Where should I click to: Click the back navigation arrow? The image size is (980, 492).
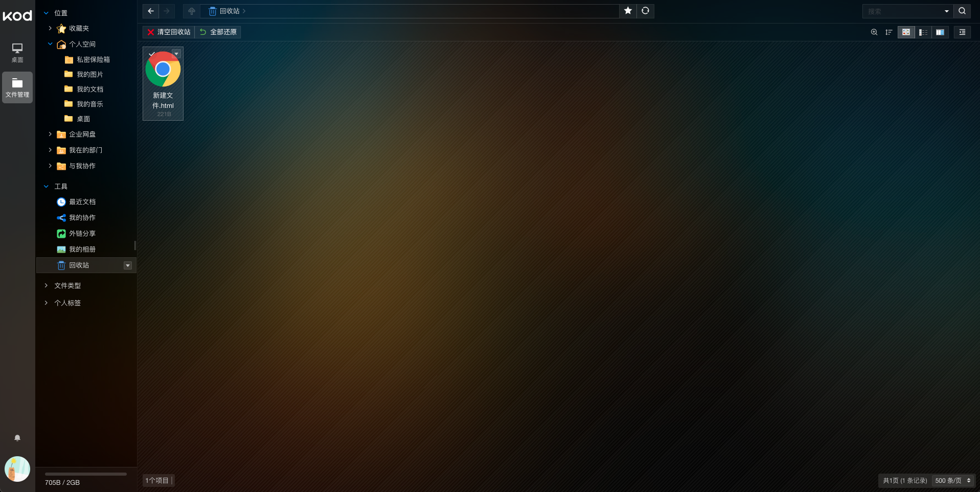click(x=151, y=11)
